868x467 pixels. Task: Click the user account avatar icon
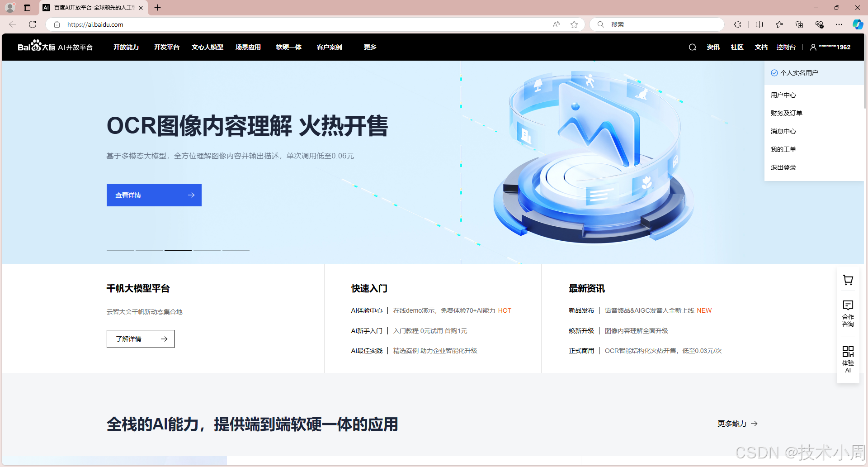coord(813,47)
